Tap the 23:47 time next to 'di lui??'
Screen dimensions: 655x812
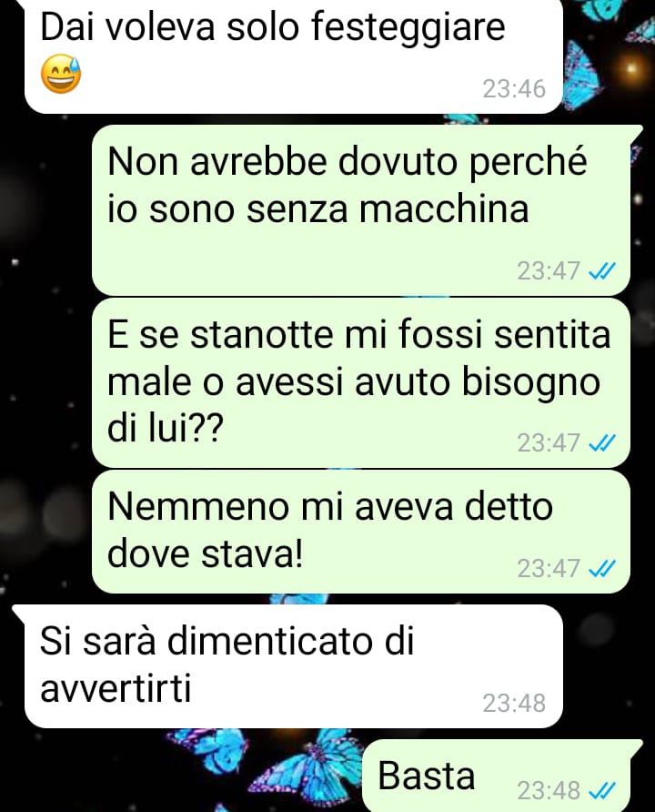(549, 443)
